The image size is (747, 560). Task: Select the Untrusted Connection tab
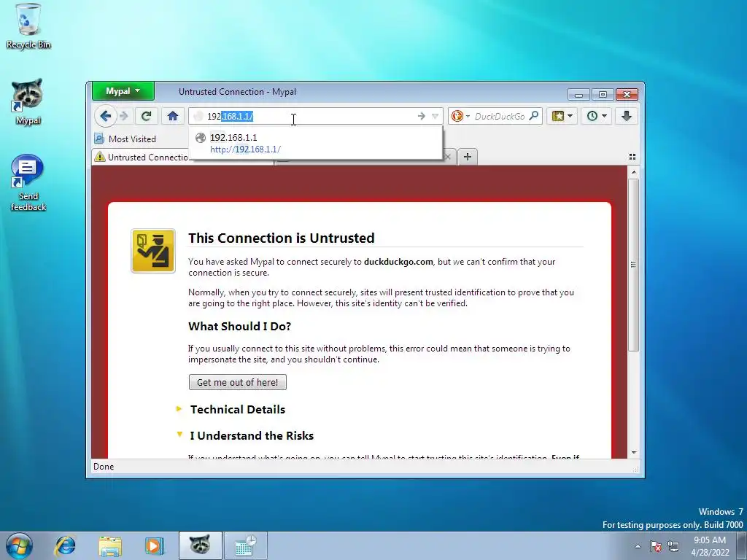point(142,157)
